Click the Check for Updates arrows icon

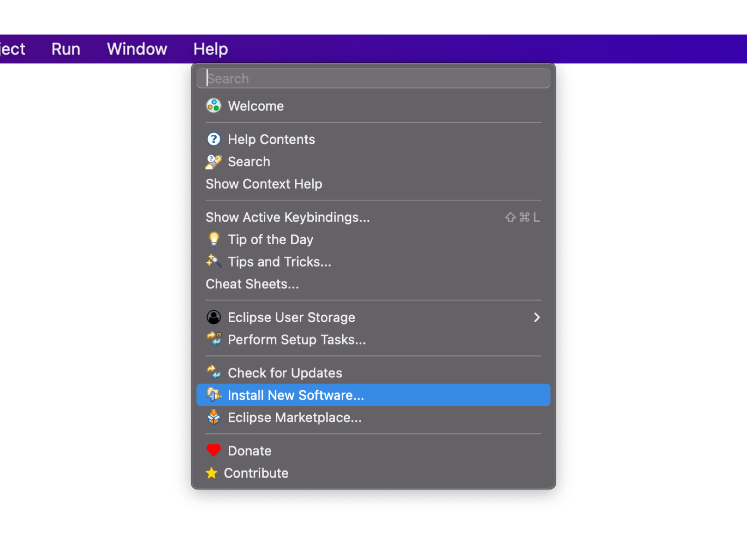[214, 372]
